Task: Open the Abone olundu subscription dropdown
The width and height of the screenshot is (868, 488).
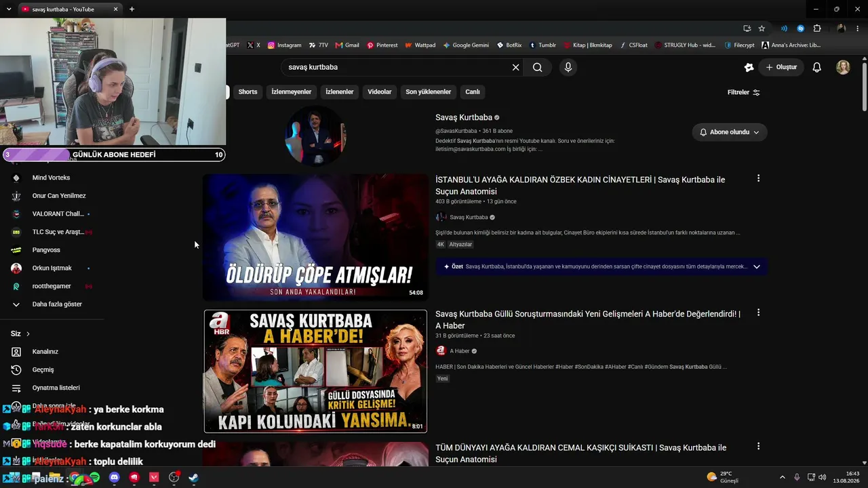Action: [x=730, y=132]
